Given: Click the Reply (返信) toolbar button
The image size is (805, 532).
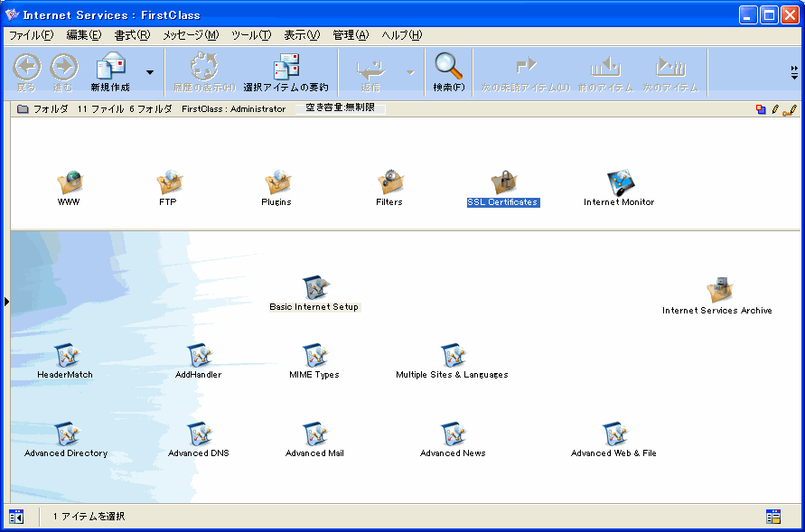Looking at the screenshot, I should point(370,73).
